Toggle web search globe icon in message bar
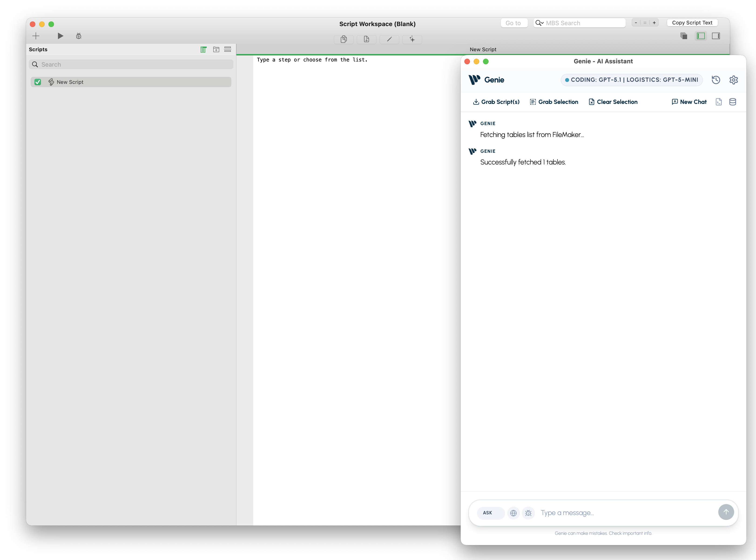 [513, 513]
